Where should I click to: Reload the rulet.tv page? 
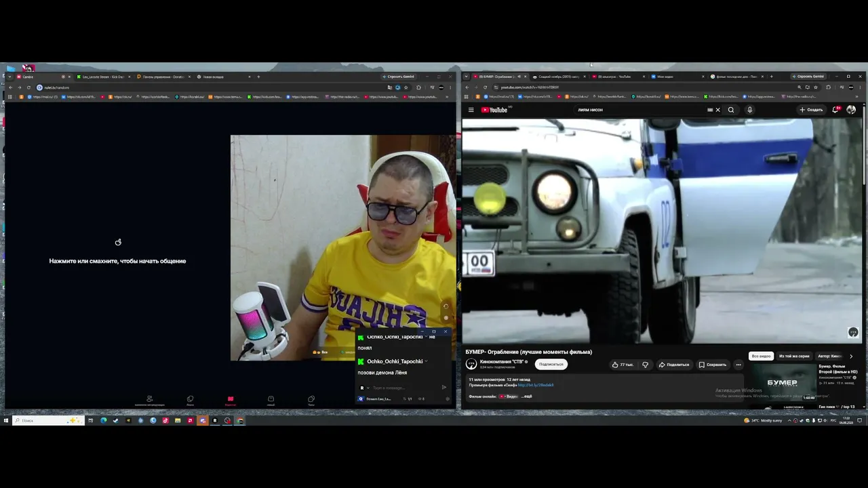28,87
